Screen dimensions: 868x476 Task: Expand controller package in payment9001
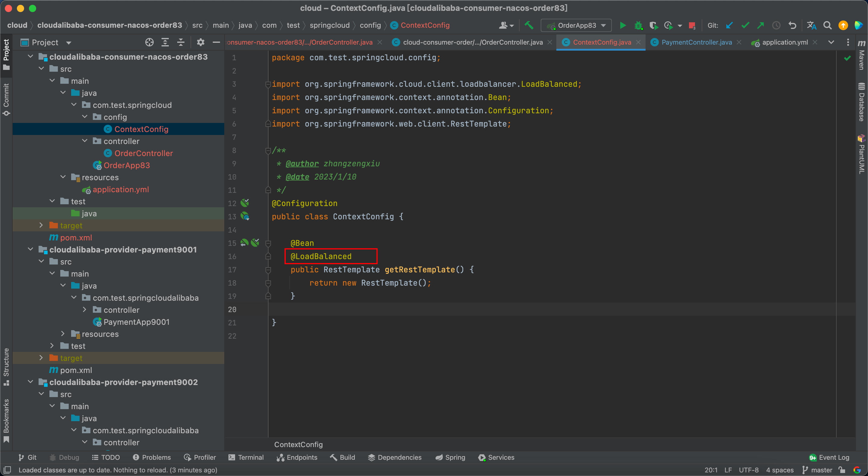coord(85,310)
